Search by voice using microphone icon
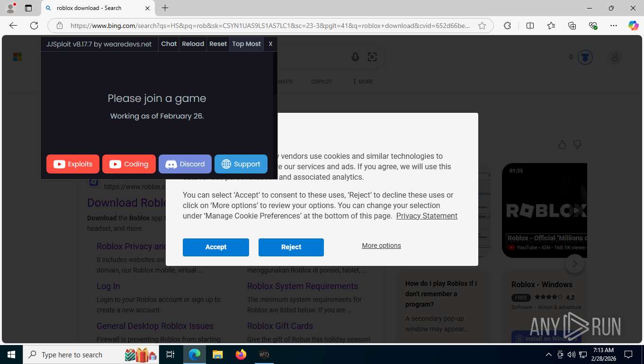 point(355,57)
